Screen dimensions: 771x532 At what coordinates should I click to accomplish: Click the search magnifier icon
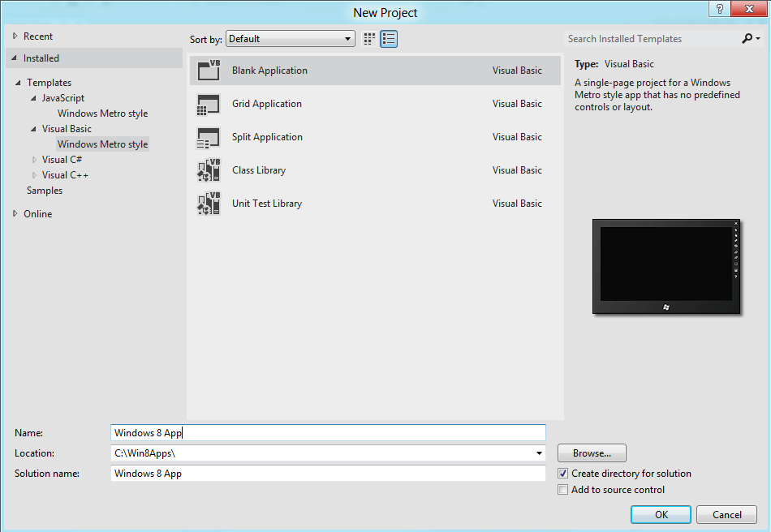(747, 38)
